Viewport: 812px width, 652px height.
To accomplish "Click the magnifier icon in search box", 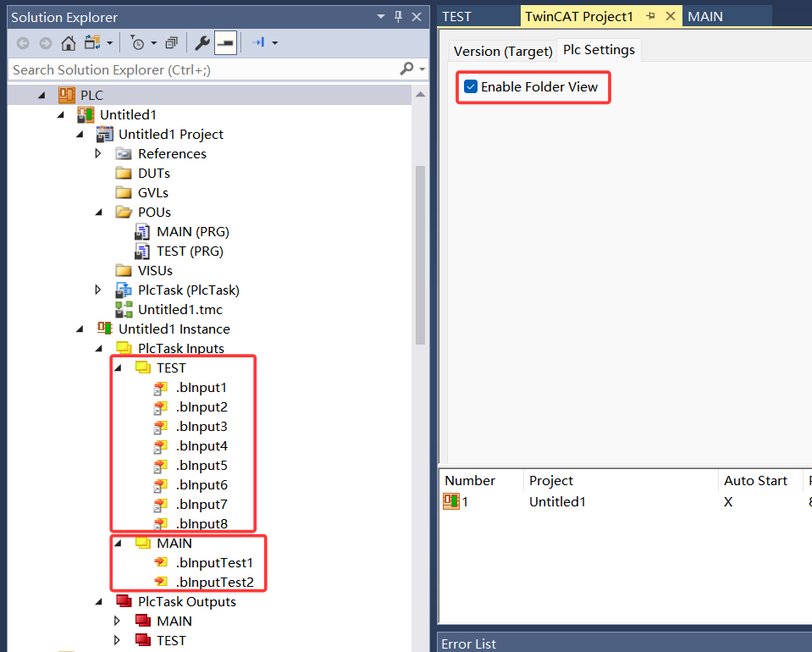I will [407, 69].
